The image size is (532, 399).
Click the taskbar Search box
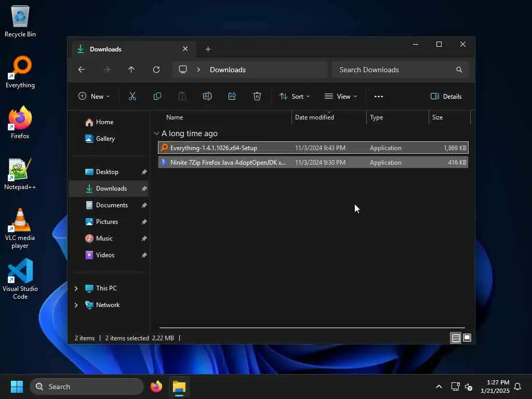click(x=87, y=387)
